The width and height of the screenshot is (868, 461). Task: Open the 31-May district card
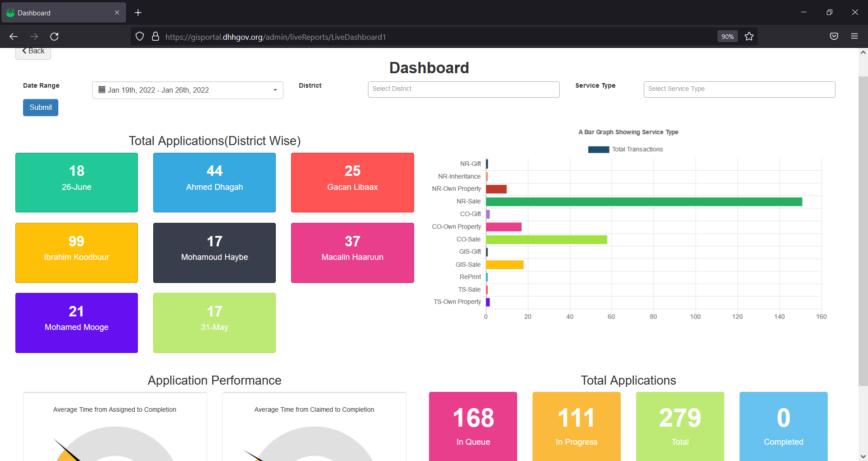click(214, 323)
